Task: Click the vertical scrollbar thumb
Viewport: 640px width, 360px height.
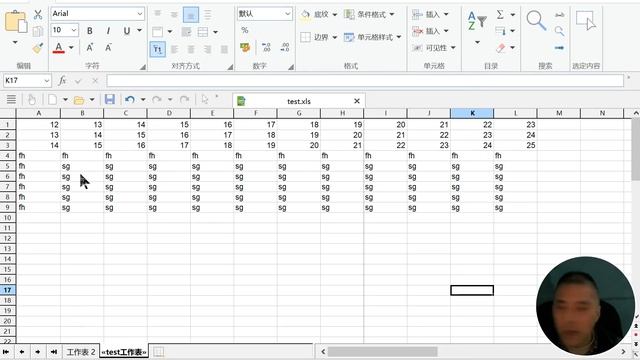Action: tap(636, 149)
